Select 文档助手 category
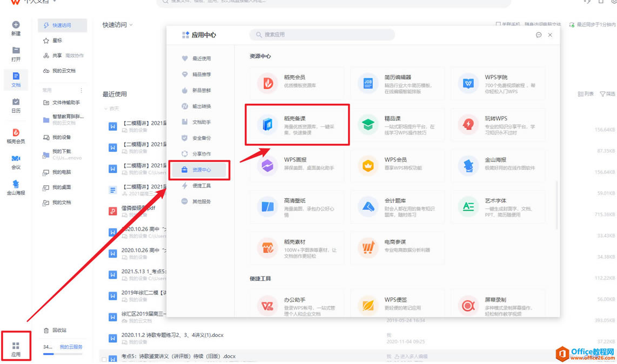 pos(200,122)
